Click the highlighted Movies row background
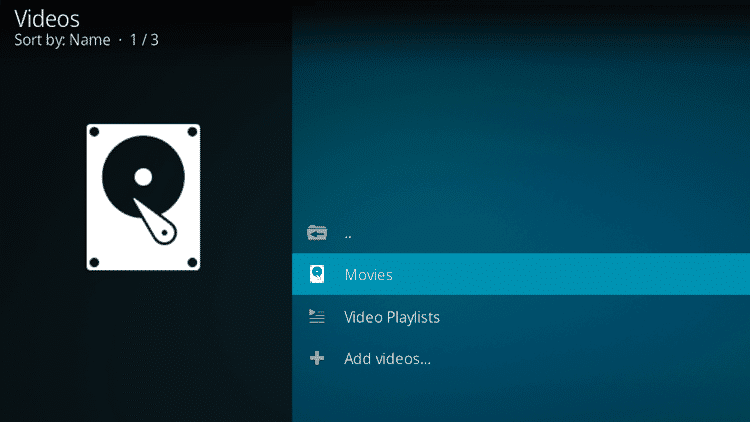This screenshot has width=750, height=422. tap(521, 274)
